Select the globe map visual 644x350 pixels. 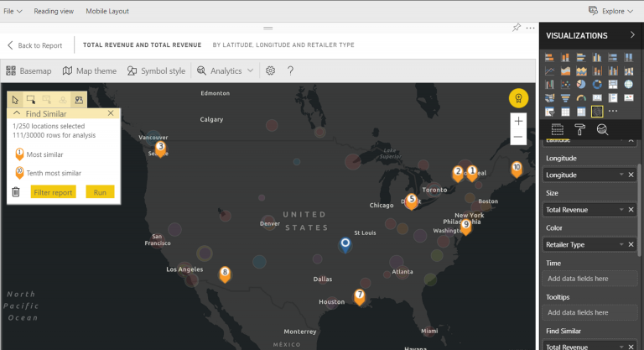(628, 84)
